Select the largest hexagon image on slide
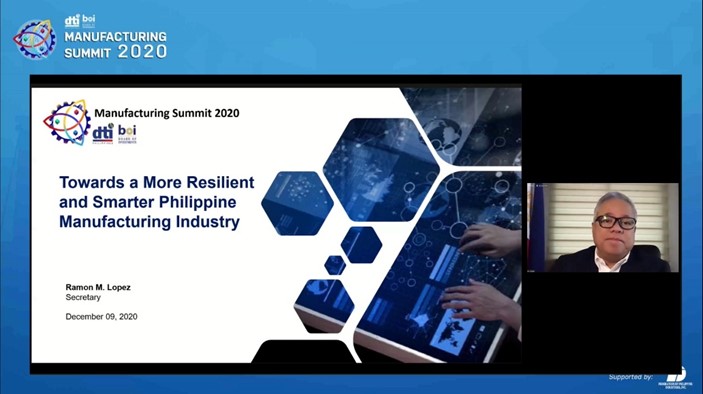703x394 pixels. click(381, 169)
